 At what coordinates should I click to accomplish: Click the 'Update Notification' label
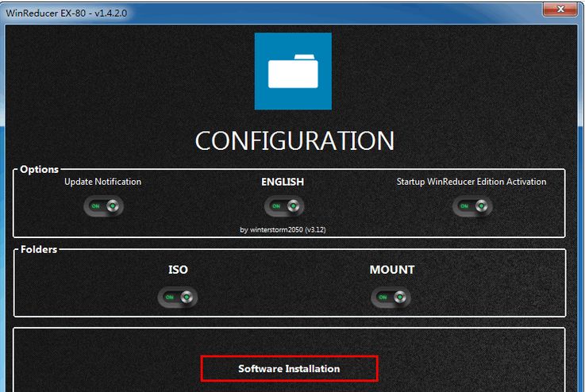[x=103, y=182]
